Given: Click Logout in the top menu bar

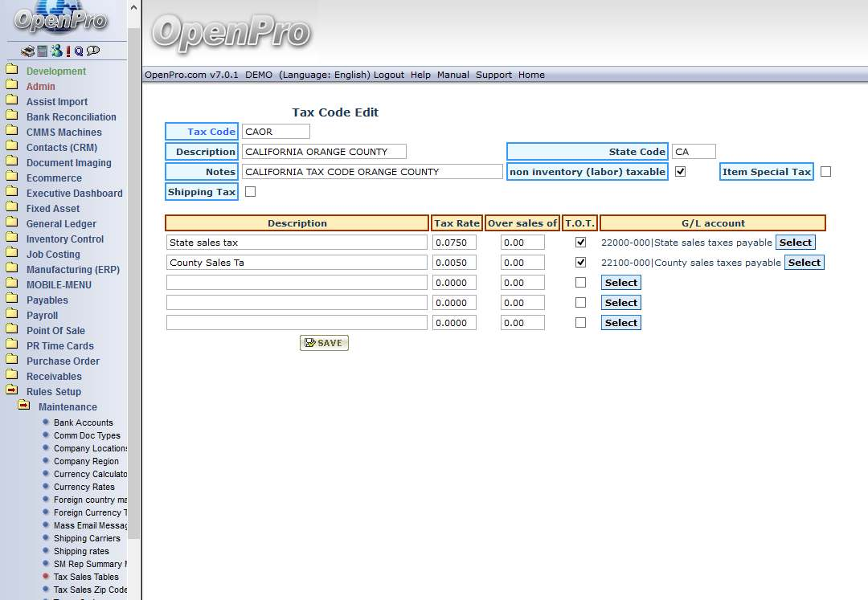Looking at the screenshot, I should pos(389,75).
